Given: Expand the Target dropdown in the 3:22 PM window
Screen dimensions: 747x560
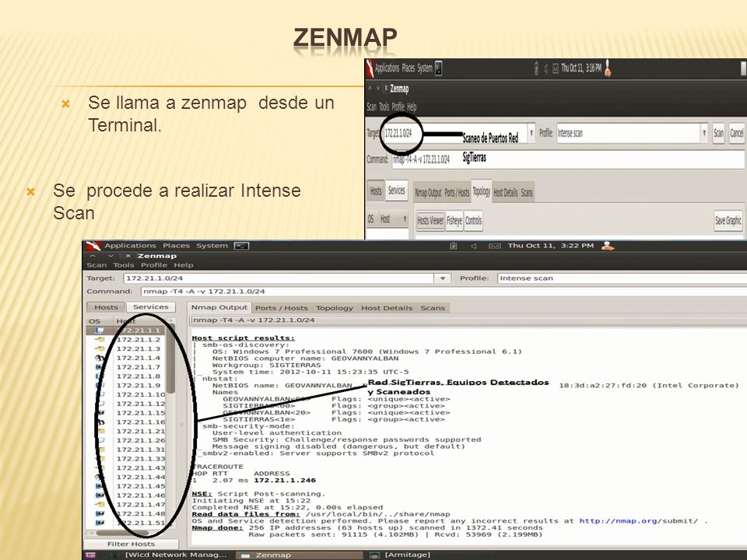Looking at the screenshot, I should 443,278.
